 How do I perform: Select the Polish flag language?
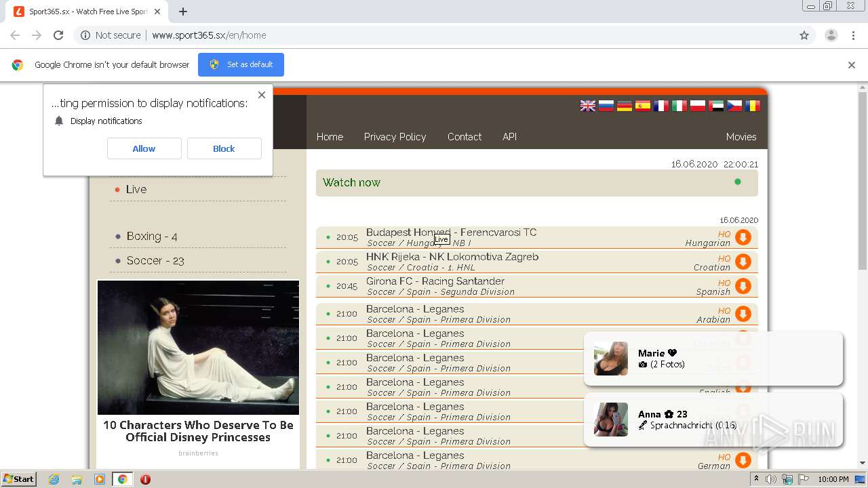(x=698, y=106)
